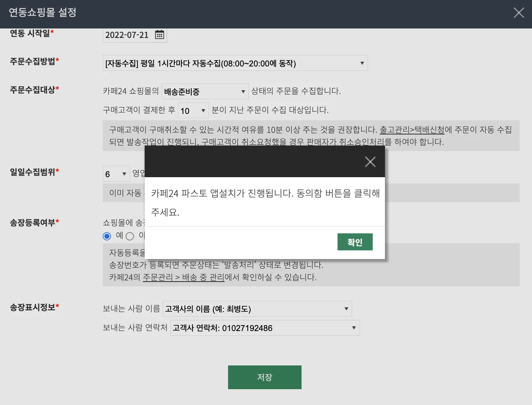Confirm the popup with the 확인 button
532x405 pixels.
coord(355,242)
